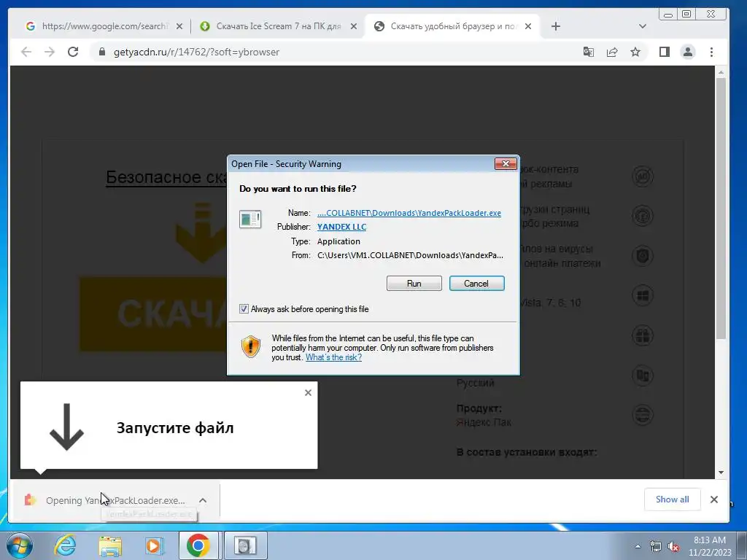Open the Chrome profile avatar
This screenshot has width=747, height=560.
coord(688,52)
